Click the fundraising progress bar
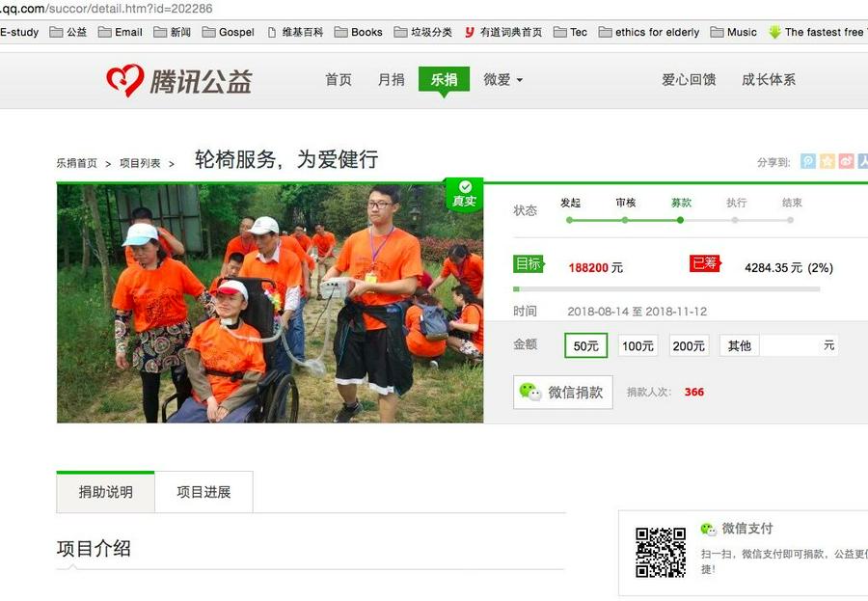The image size is (868, 601). [x=666, y=288]
